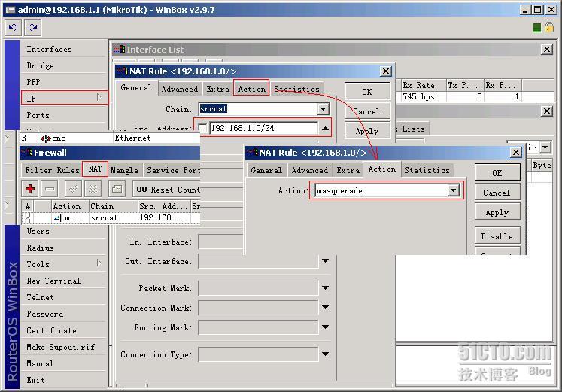562x392 pixels.
Task: Open the Filter Rules tab in Firewall
Action: (x=52, y=170)
